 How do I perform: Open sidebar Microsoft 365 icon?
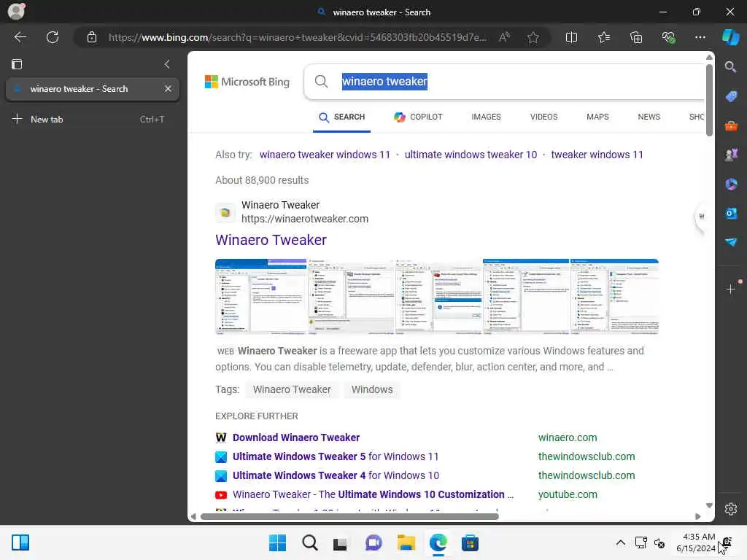coord(731,184)
